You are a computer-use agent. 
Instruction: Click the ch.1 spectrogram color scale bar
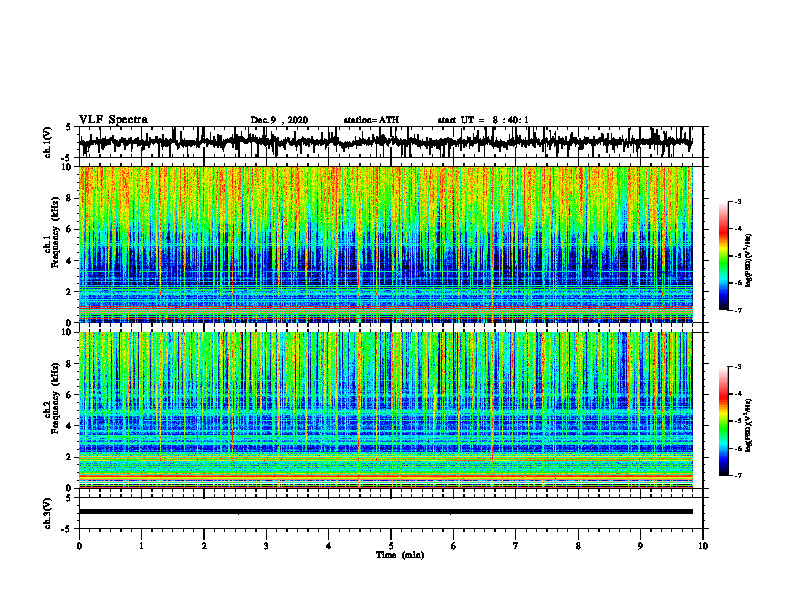click(x=723, y=256)
